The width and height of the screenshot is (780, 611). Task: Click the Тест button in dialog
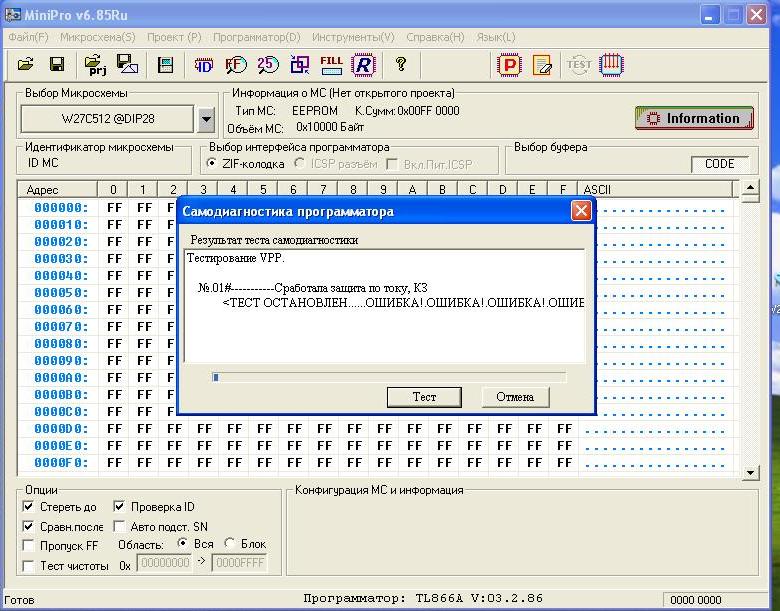[x=424, y=397]
